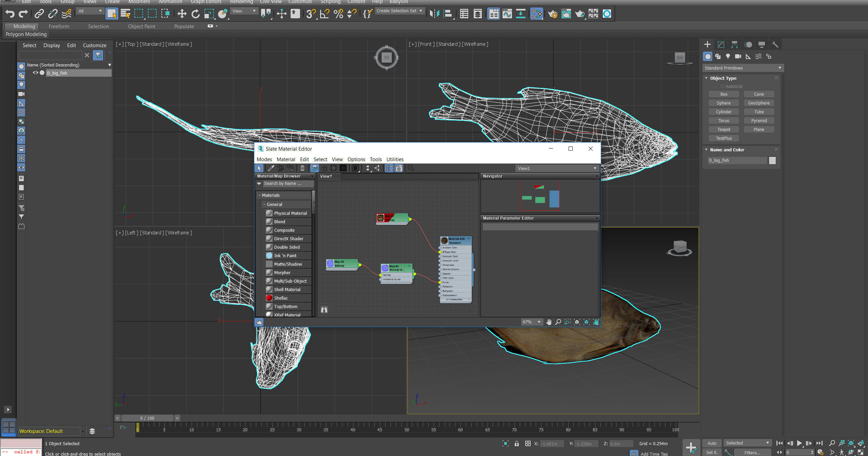Image resolution: width=868 pixels, height=456 pixels.
Task: Choose the Select and Move tool
Action: (182, 14)
